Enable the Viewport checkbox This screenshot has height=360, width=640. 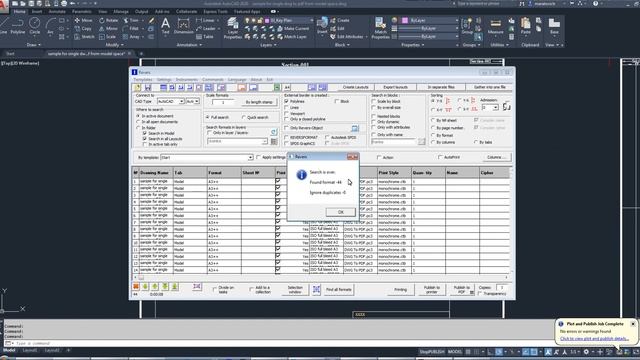point(287,113)
